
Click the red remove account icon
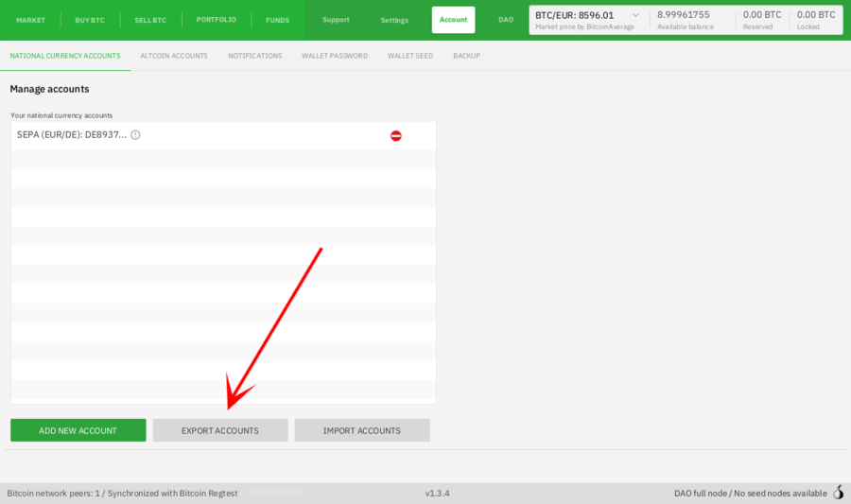click(396, 135)
